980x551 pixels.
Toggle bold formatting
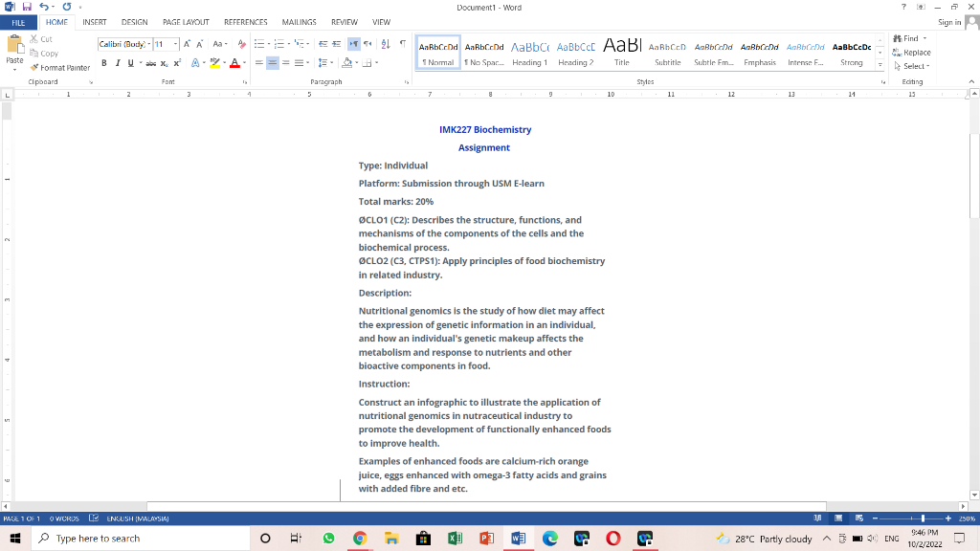pos(103,63)
